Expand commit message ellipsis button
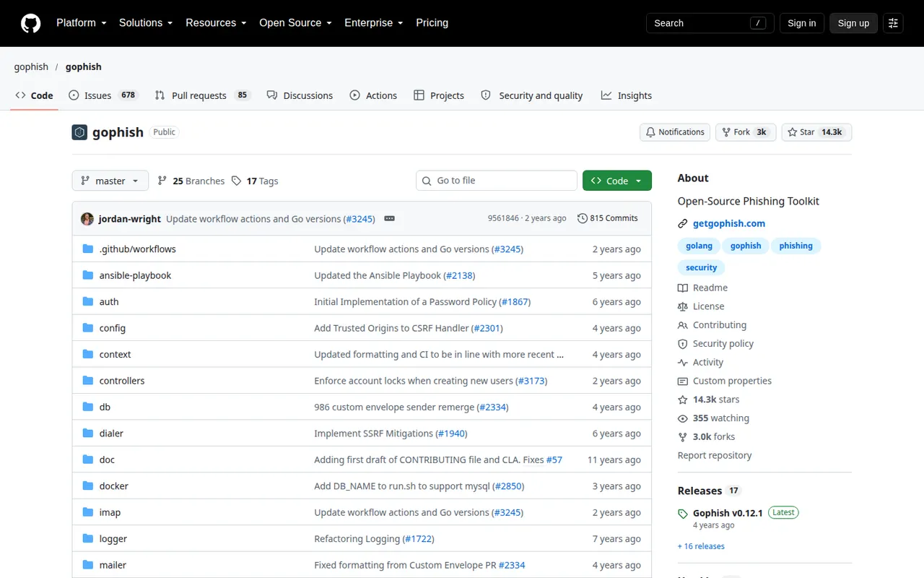This screenshot has height=578, width=924. coord(389,218)
